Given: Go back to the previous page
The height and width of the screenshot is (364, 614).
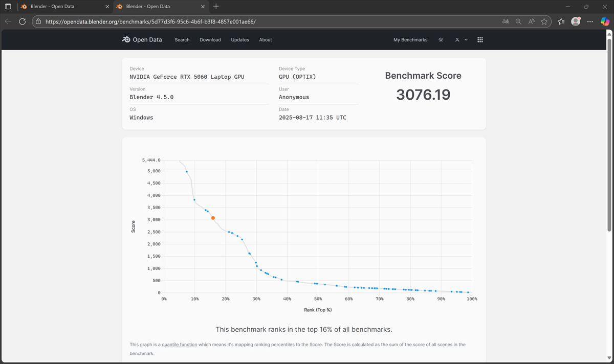Looking at the screenshot, I should coord(8,21).
